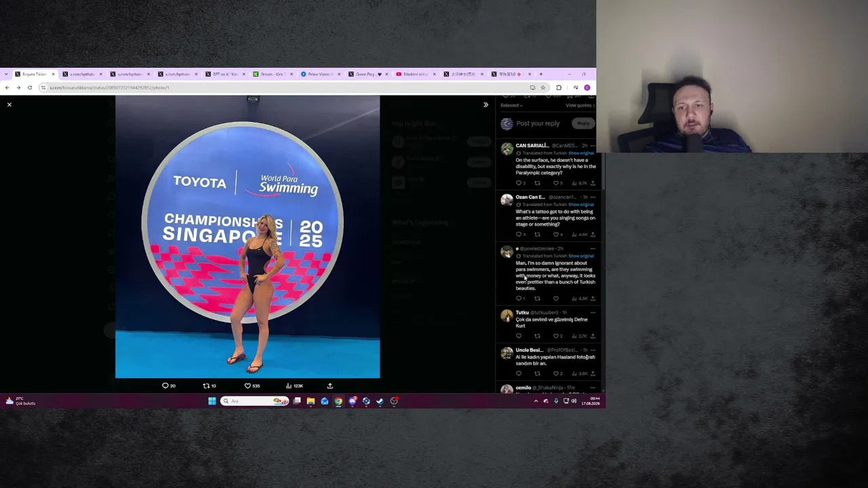The image size is (868, 488).
Task: Open more options on CAN SARIALİ's reply
Action: click(593, 146)
